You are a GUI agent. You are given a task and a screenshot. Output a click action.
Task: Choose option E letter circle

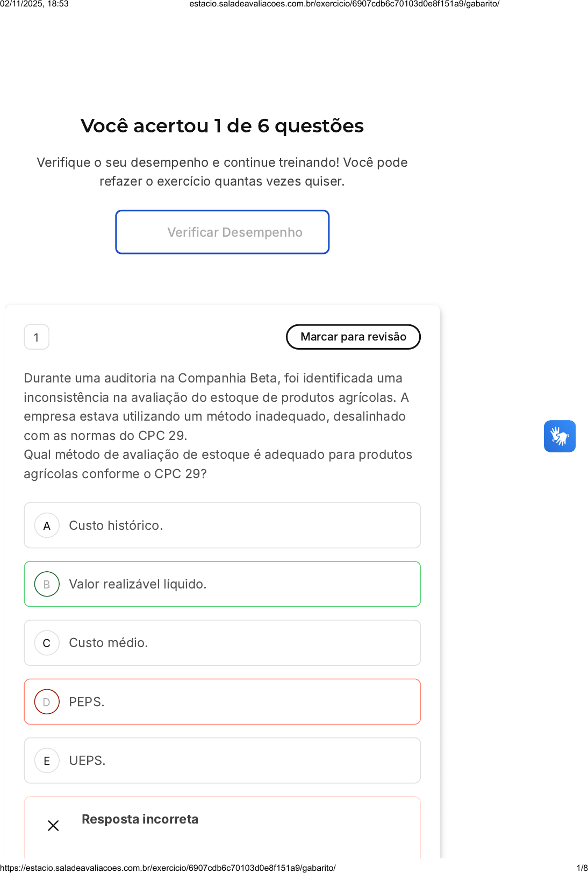47,761
